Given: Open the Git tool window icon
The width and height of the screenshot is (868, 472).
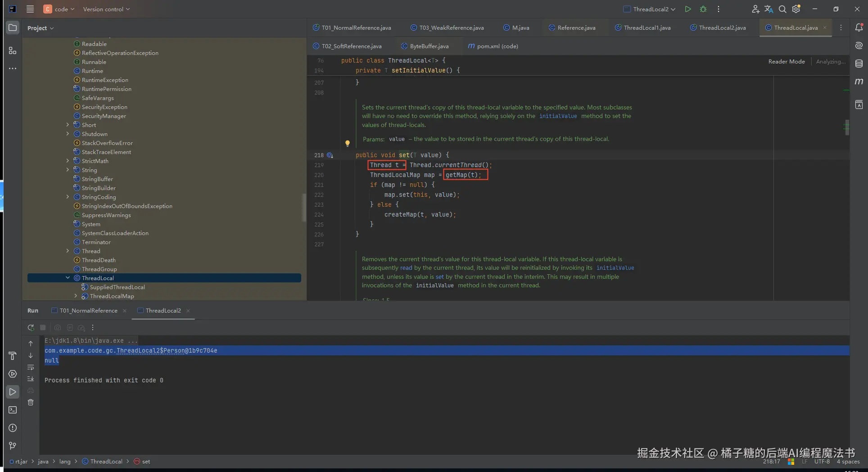Looking at the screenshot, I should [x=13, y=446].
